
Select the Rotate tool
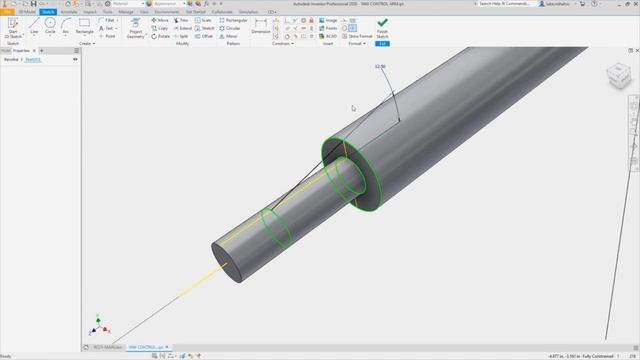(x=160, y=36)
